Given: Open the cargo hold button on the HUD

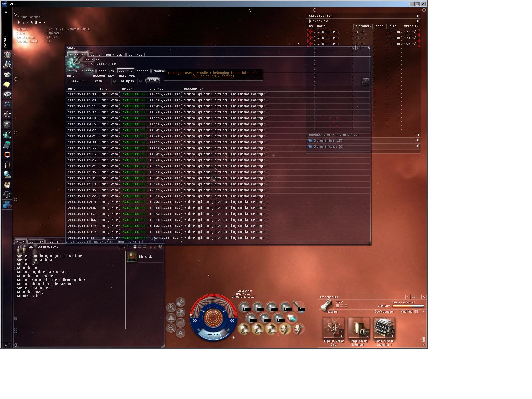Looking at the screenshot, I should (180, 302).
